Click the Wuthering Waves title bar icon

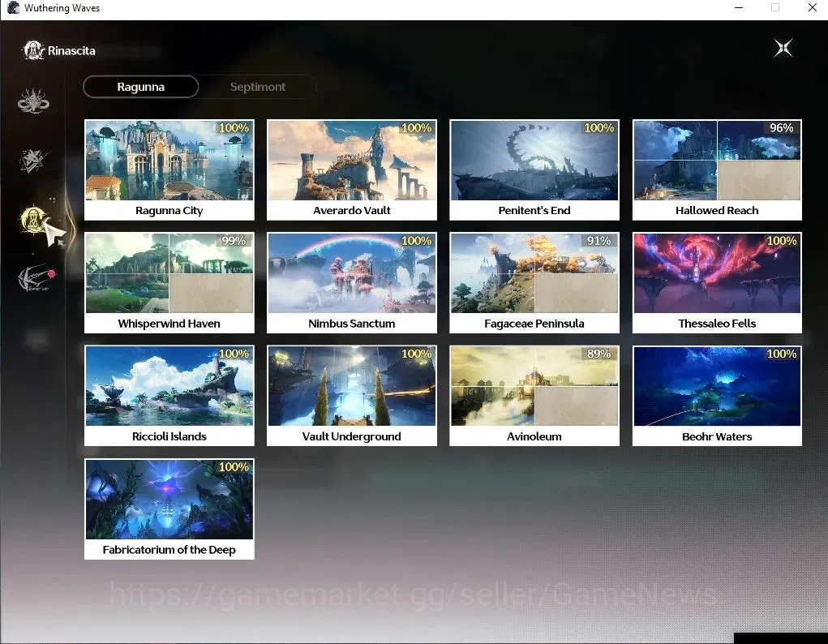pos(13,8)
